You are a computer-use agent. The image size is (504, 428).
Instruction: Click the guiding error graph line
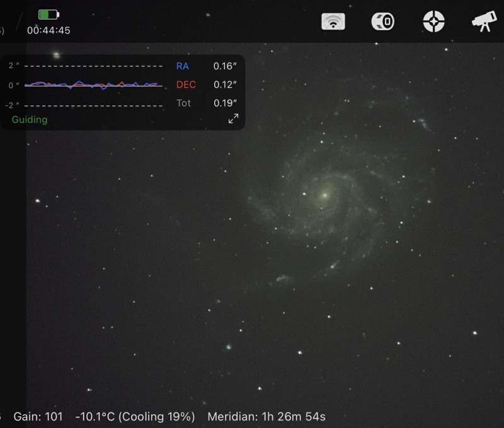[x=93, y=85]
